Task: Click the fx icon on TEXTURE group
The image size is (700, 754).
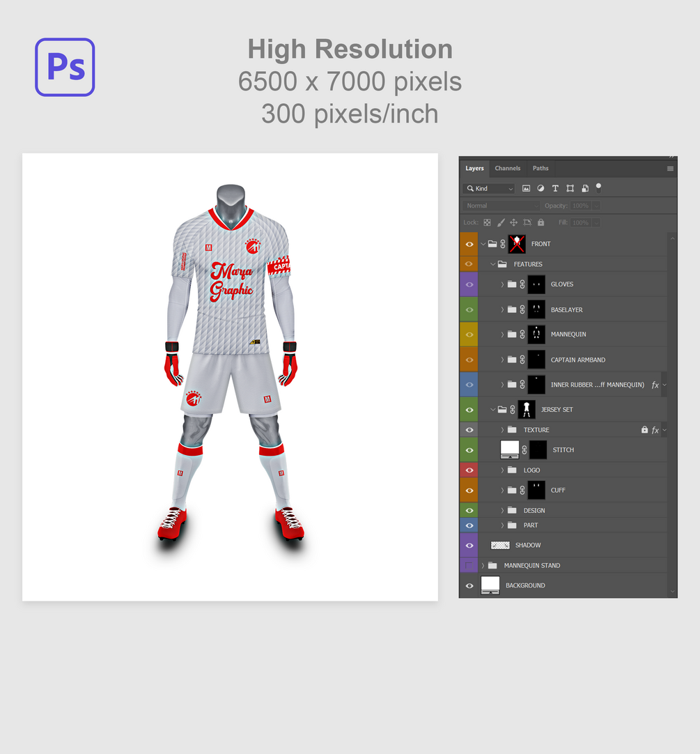Action: coord(655,430)
